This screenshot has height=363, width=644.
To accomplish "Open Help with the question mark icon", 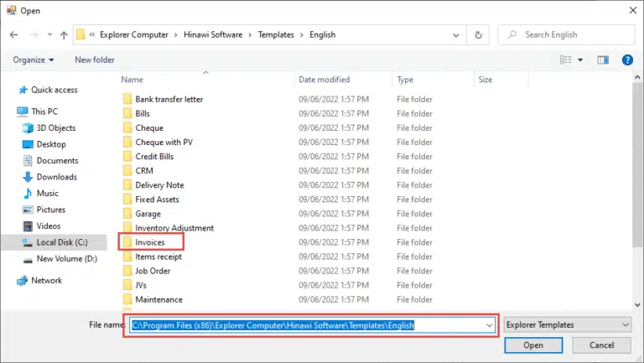I will point(627,60).
